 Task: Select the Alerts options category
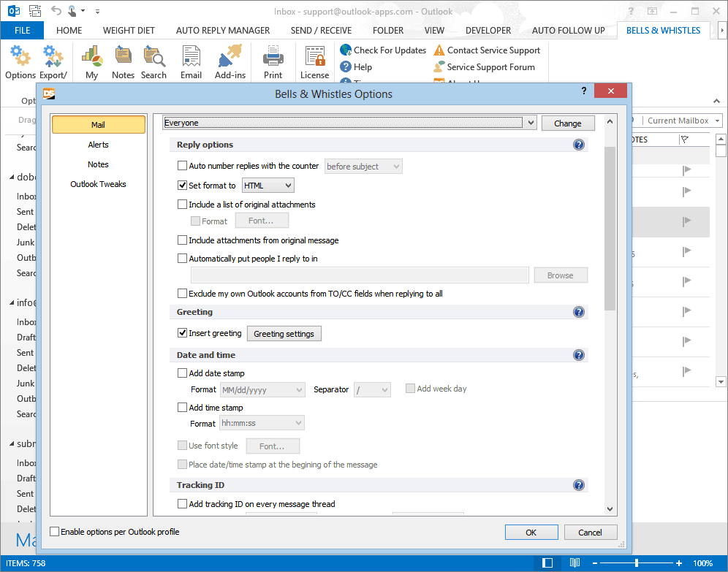(x=99, y=145)
